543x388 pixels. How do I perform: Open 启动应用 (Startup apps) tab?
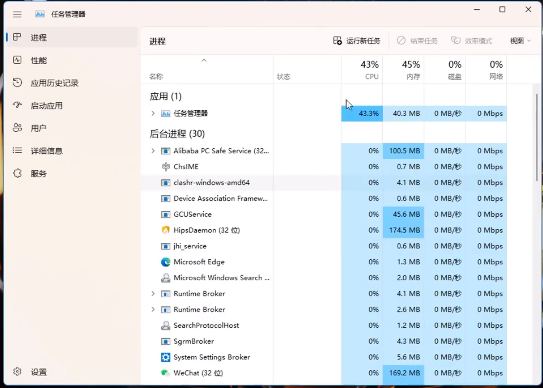coord(72,106)
